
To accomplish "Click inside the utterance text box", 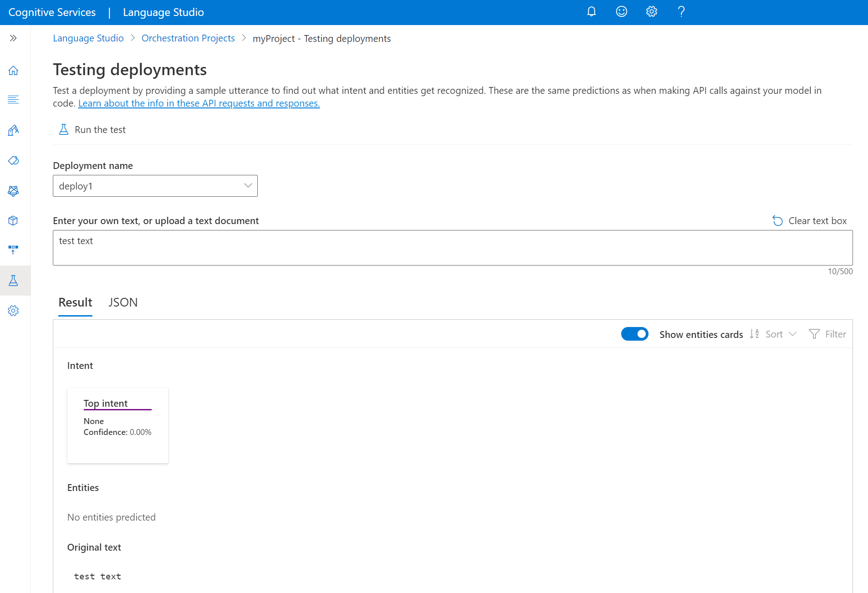I will [453, 248].
